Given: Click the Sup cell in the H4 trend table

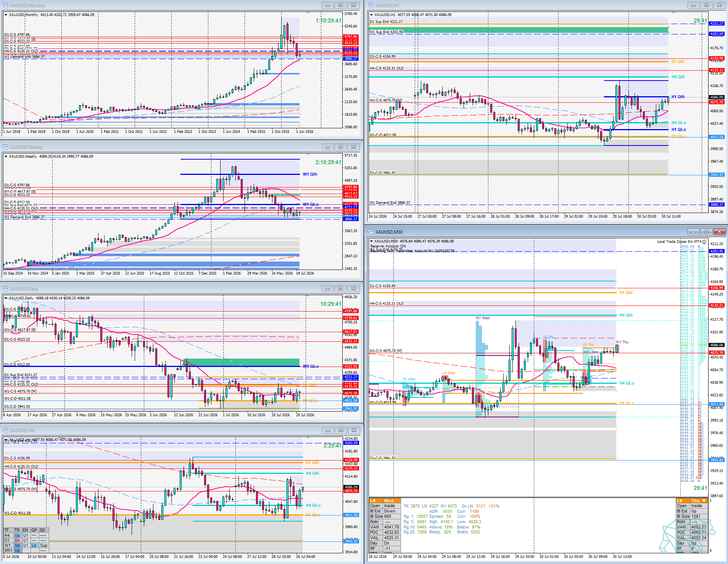Looking at the screenshot, I should click(44, 546).
